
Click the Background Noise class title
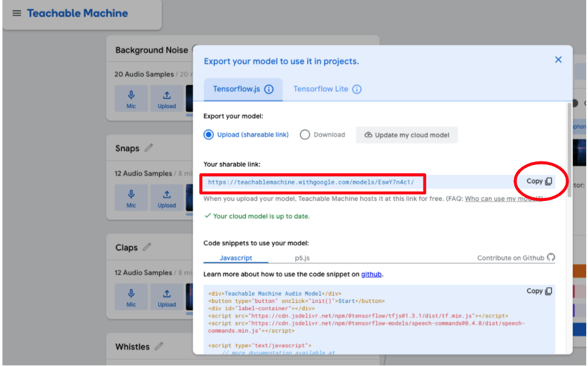click(152, 50)
